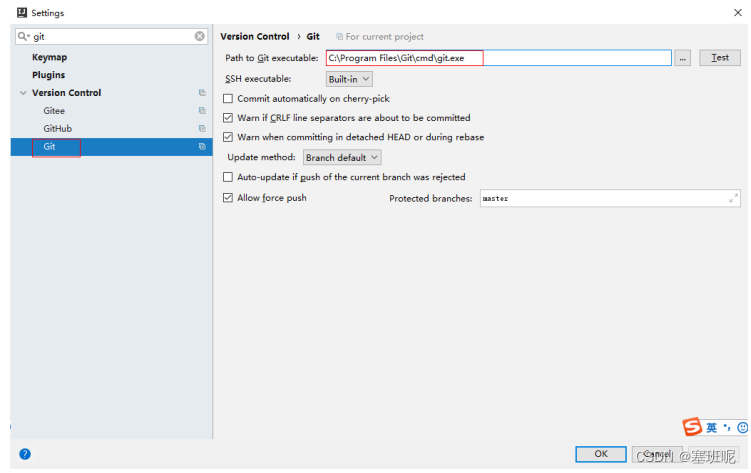Click project-level icon on Git row
The image size is (751, 473).
tap(202, 146)
